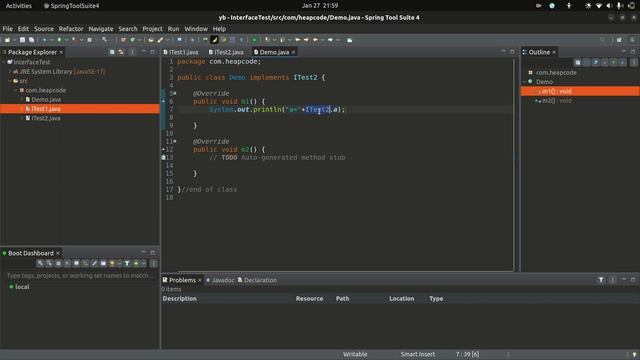Open Boot Dashboard View Menu (three dots)

(153, 264)
